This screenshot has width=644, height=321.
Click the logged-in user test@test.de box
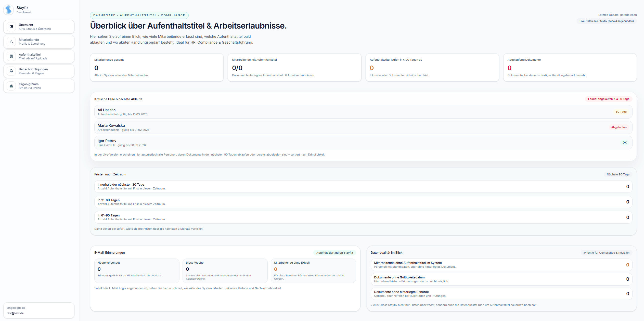[x=39, y=310]
